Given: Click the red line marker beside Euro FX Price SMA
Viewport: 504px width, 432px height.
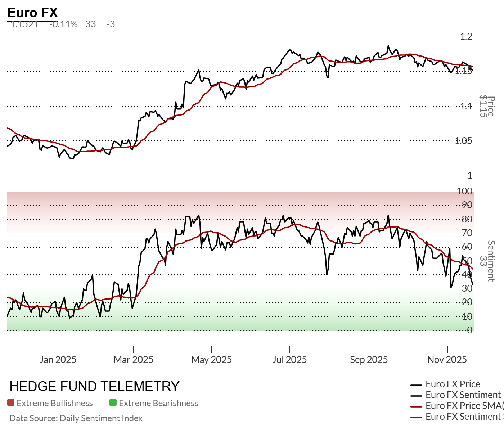Looking at the screenshot, I should click(x=416, y=407).
